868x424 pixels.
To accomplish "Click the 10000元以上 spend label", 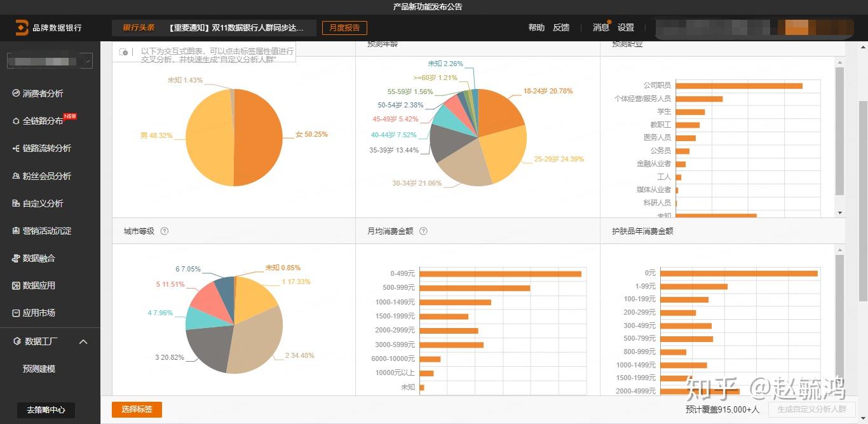I will pos(395,373).
